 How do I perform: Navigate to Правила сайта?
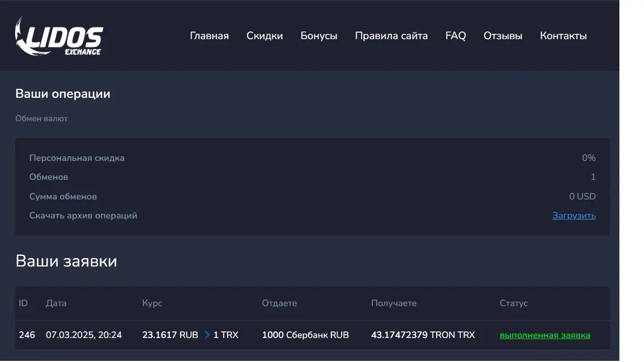point(391,36)
